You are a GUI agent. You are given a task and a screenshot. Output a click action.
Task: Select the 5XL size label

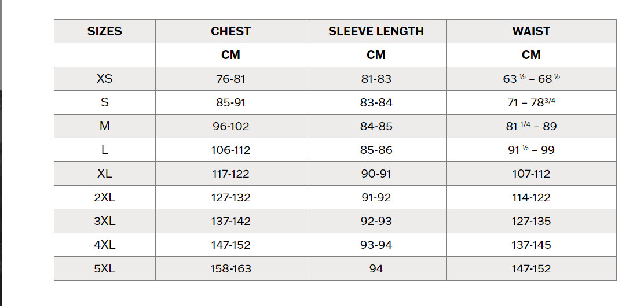point(104,268)
